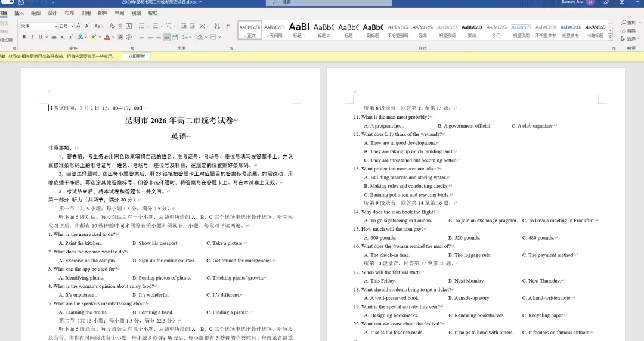Apply paragraph shading color
The width and height of the screenshot is (644, 341).
(x=200, y=37)
